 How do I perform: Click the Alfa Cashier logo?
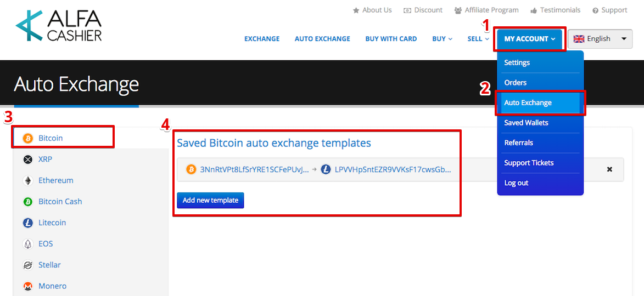(59, 26)
